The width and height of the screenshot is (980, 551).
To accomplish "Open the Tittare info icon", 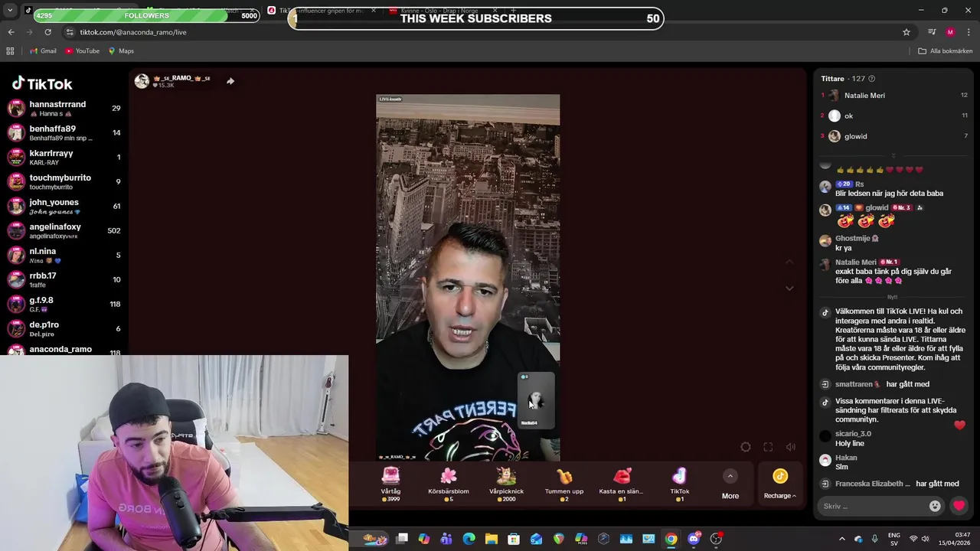I will click(871, 79).
